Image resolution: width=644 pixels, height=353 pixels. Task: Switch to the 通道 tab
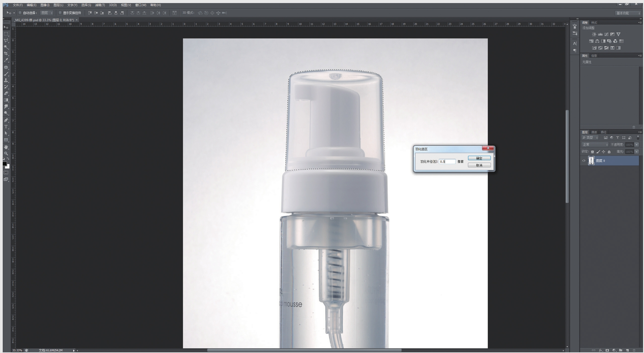(594, 132)
